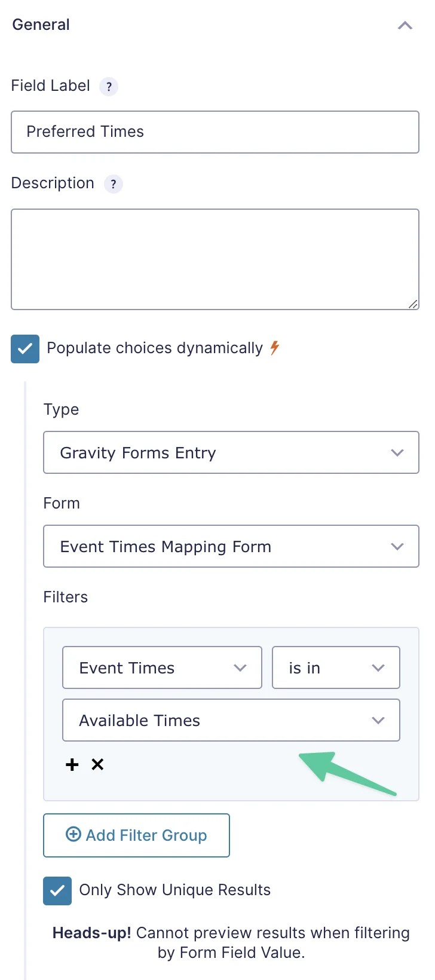Change the 'is in' operator dropdown
The image size is (435, 980).
tap(336, 667)
